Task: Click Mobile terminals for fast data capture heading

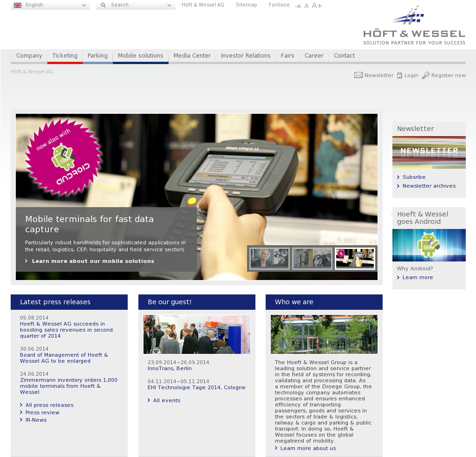Action: (x=89, y=224)
